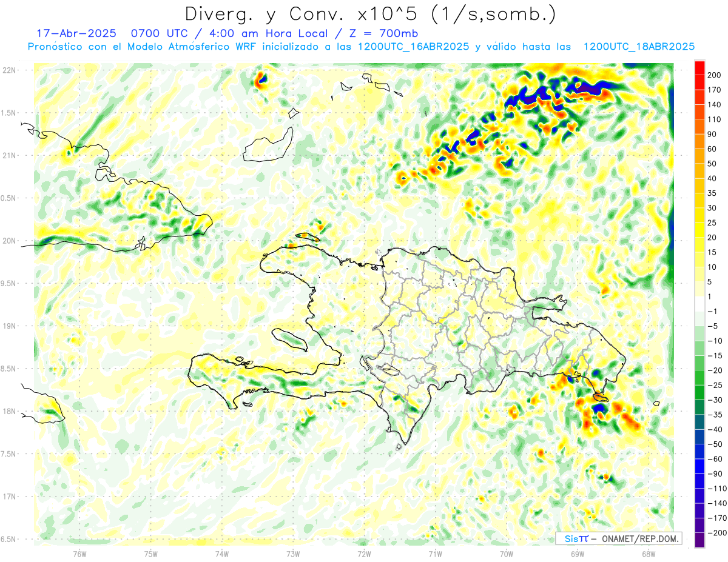Screen dimensions: 728x562
Task: Click the '50' value on the color scale
Action: tap(713, 164)
